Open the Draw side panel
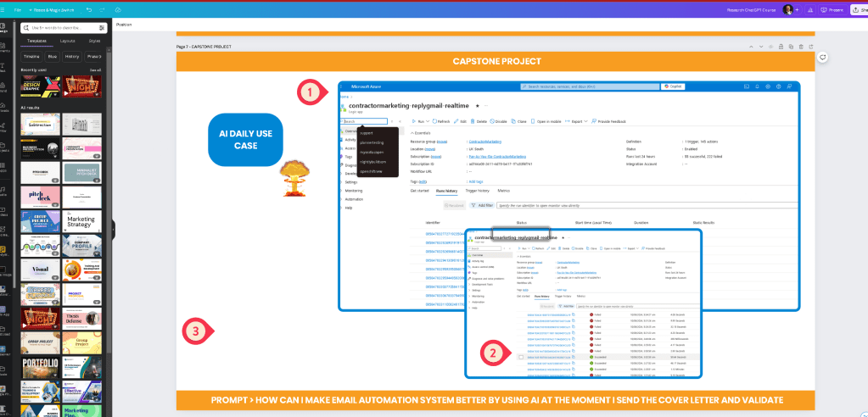 point(4,128)
